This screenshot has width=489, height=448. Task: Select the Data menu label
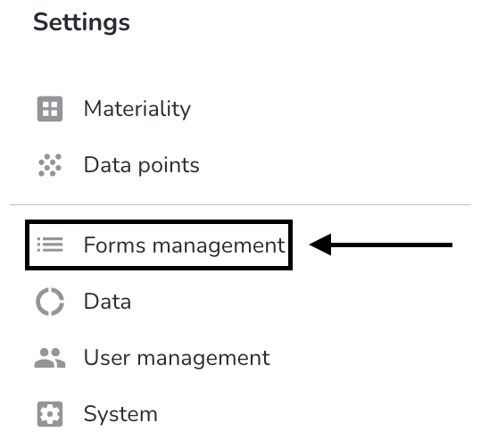point(107,302)
